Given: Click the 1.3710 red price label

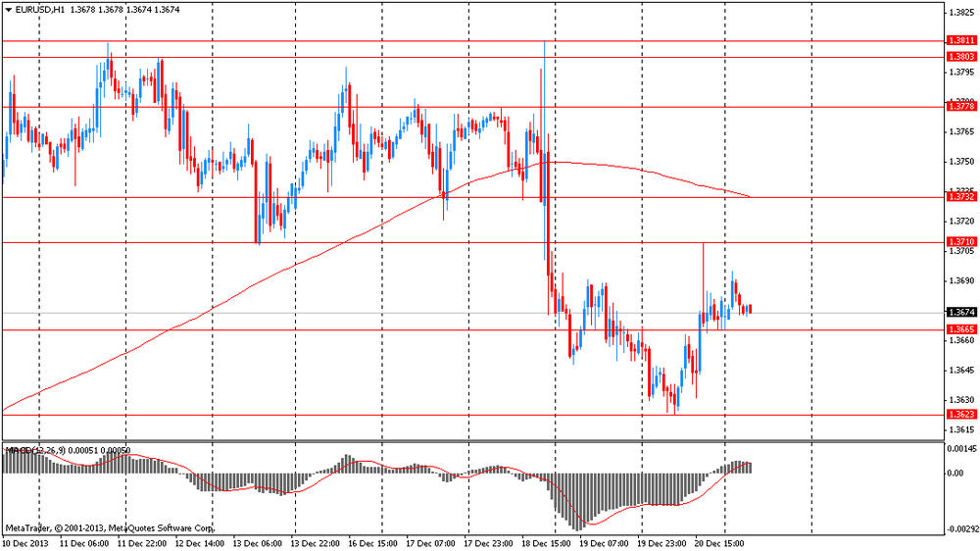Looking at the screenshot, I should [x=962, y=242].
